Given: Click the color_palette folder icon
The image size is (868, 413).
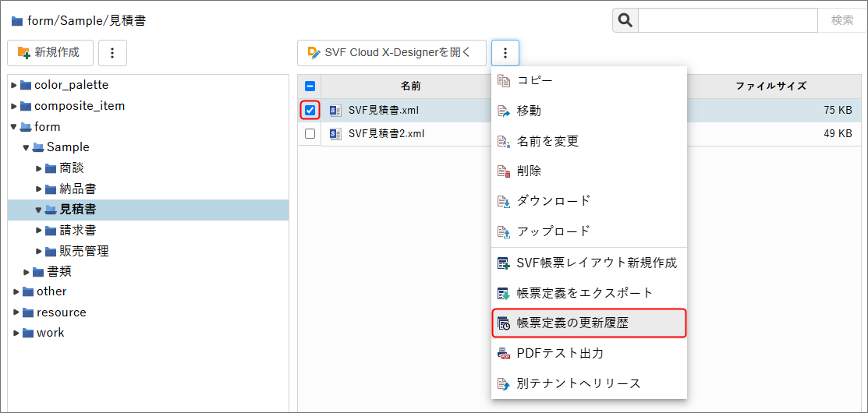Looking at the screenshot, I should coord(26,85).
